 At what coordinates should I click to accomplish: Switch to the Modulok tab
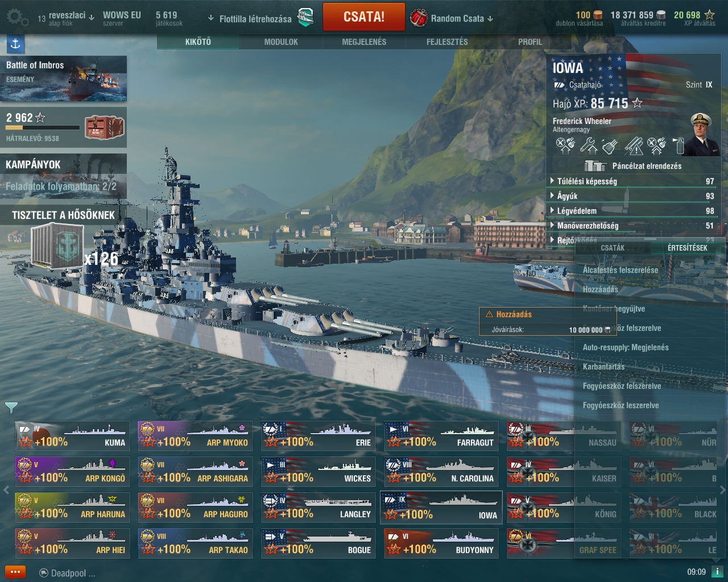coord(281,41)
